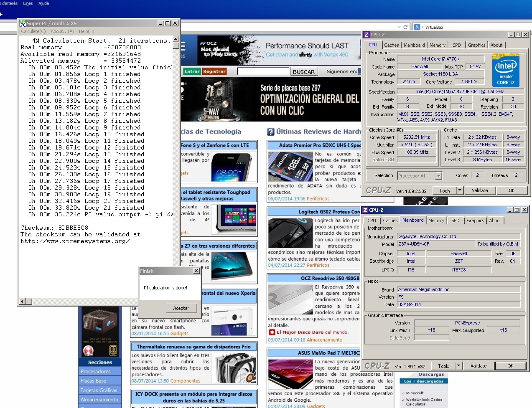532x408 pixels.
Task: Open the Procesadores section link
Action: click(96, 371)
